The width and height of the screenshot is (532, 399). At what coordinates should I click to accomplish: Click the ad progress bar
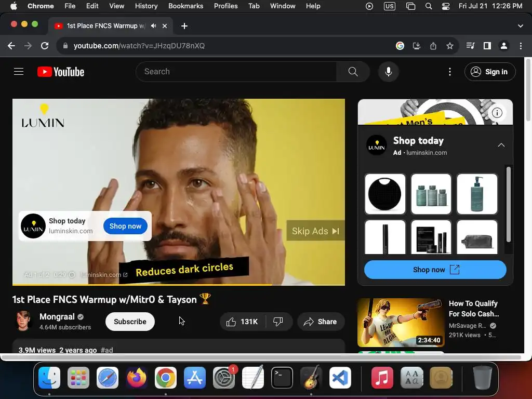click(x=179, y=285)
